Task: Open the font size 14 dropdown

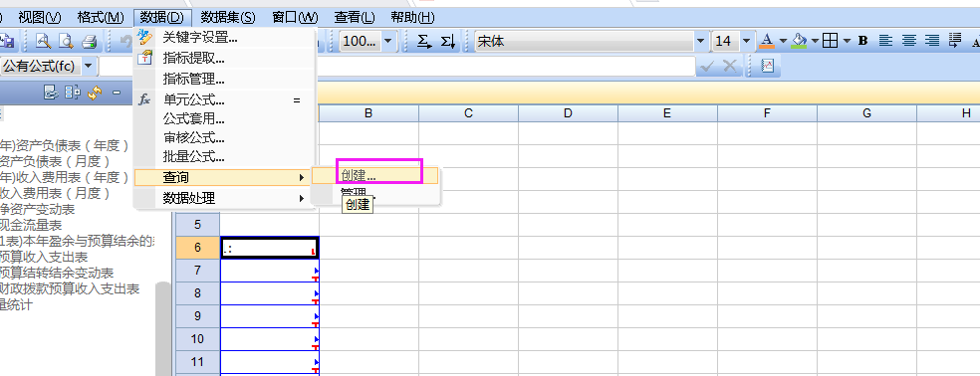Action: click(748, 41)
